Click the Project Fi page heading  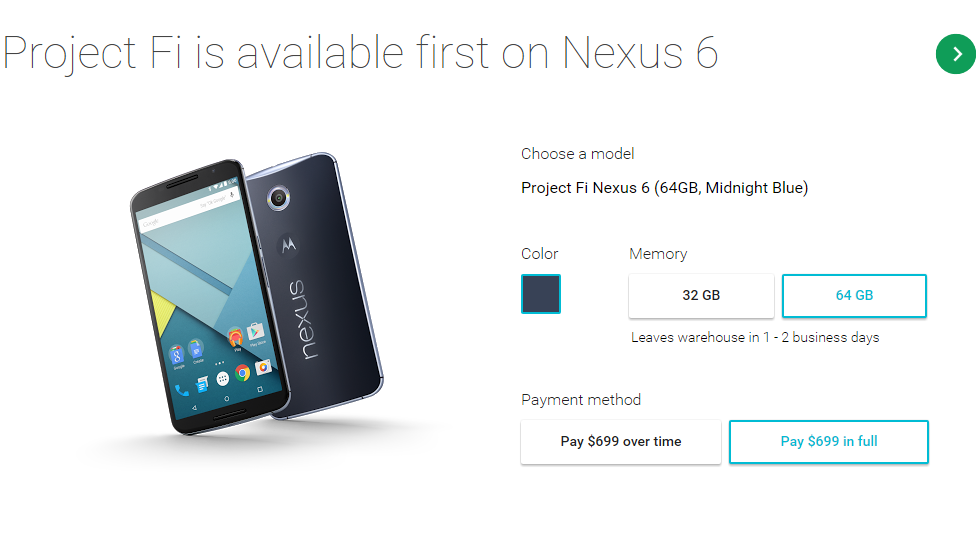[x=360, y=53]
